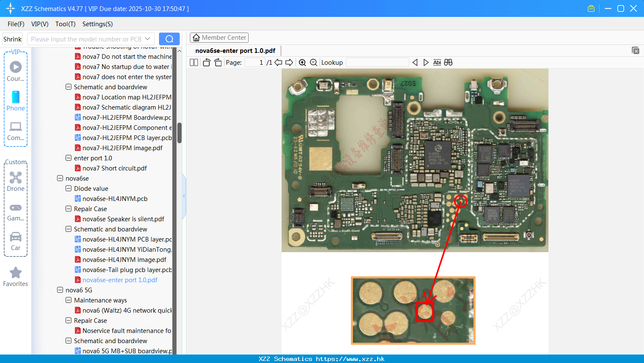
Task: Zoom out of the PDF
Action: coord(313,62)
